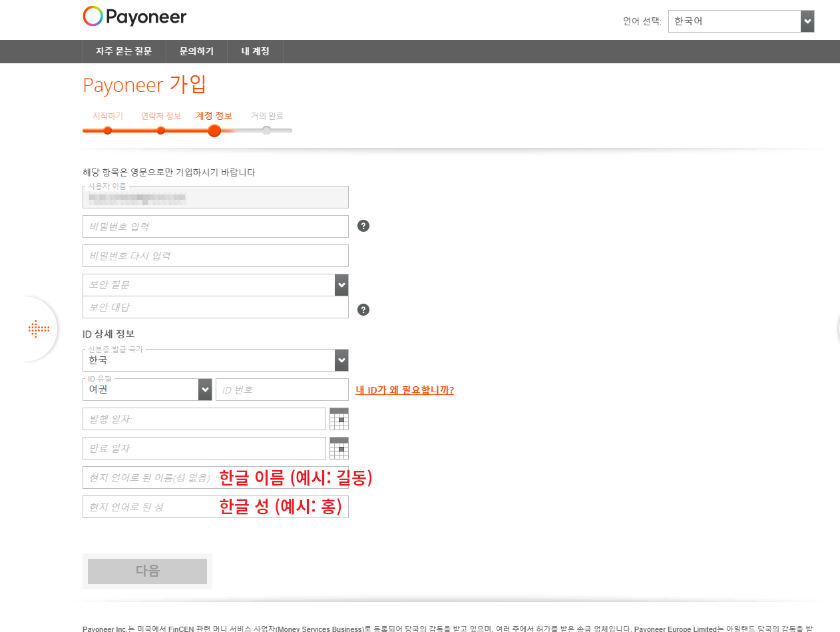Go to the 시작하기 step
The width and height of the screenshot is (840, 632).
(x=108, y=116)
